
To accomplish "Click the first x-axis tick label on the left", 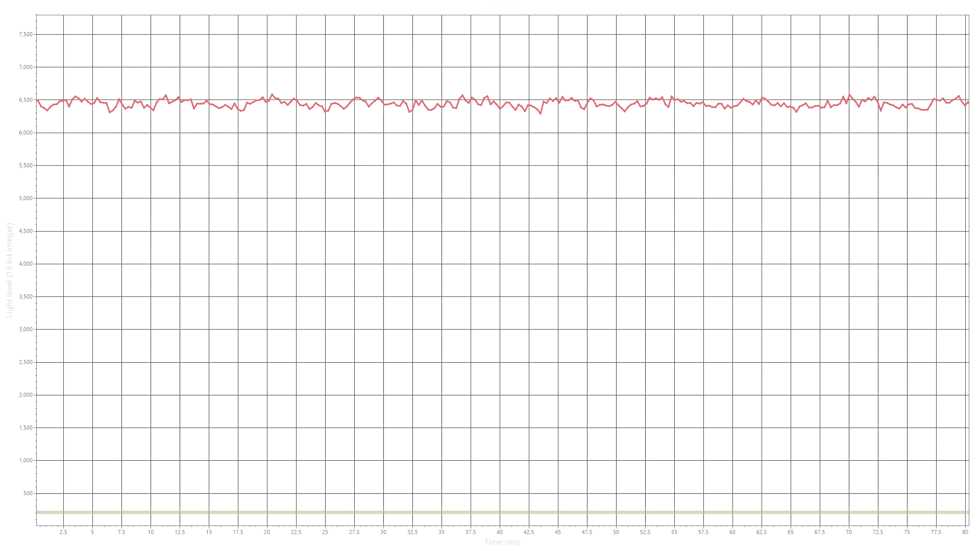I will (x=62, y=531).
